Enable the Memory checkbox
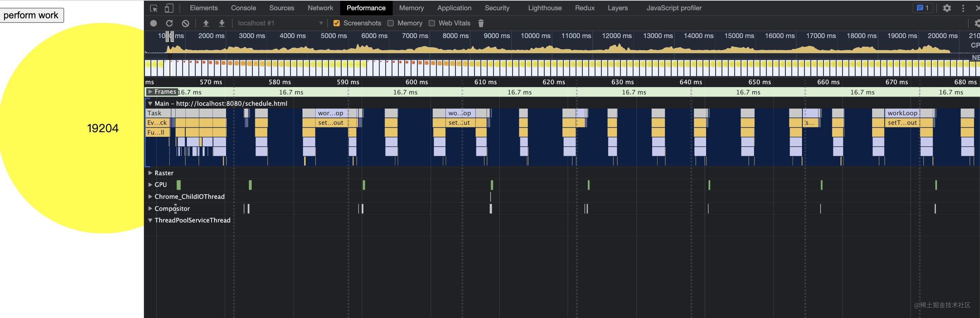Screen dimensions: 980x318 coord(390,23)
